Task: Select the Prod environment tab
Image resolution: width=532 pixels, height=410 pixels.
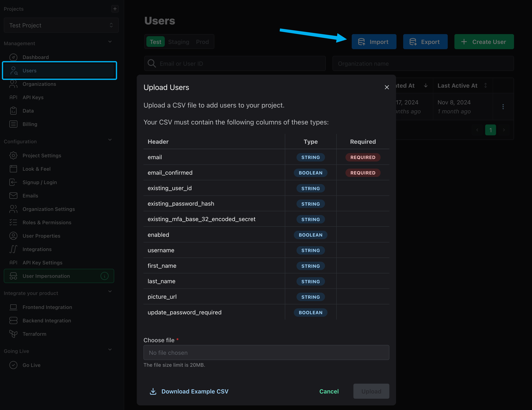Action: coord(202,42)
